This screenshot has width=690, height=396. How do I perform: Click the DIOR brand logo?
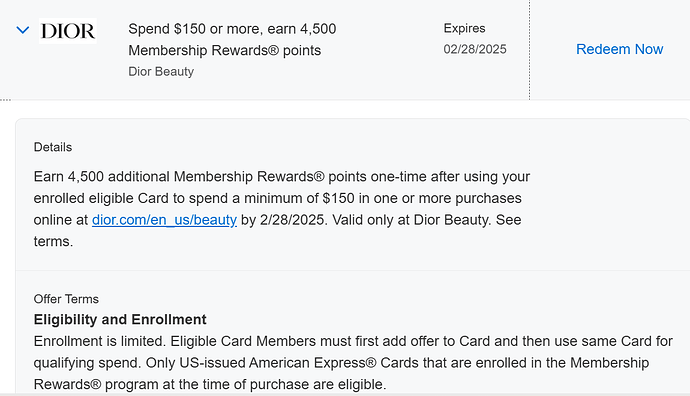(x=68, y=31)
